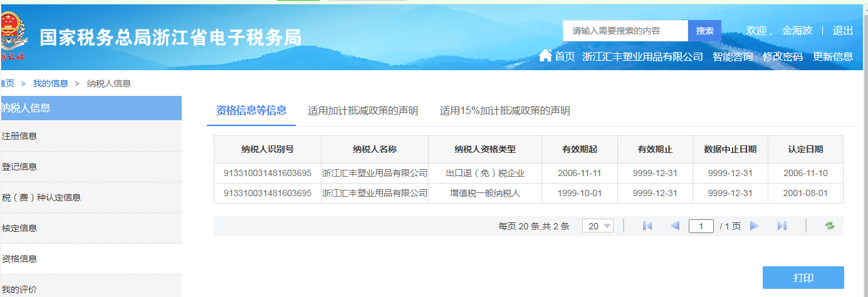Refresh the table with green reload icon
868x297 pixels.
[x=830, y=226]
